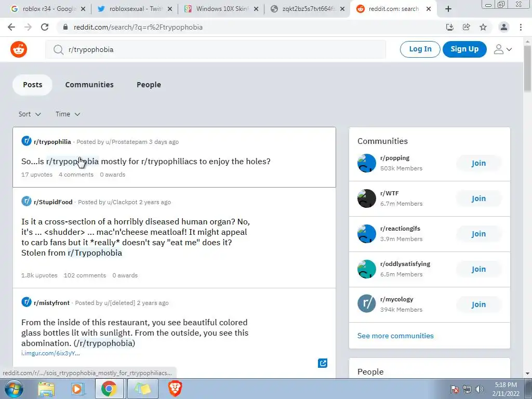Open external link icon on mistyfront post
532x399 pixels.
coord(323,363)
